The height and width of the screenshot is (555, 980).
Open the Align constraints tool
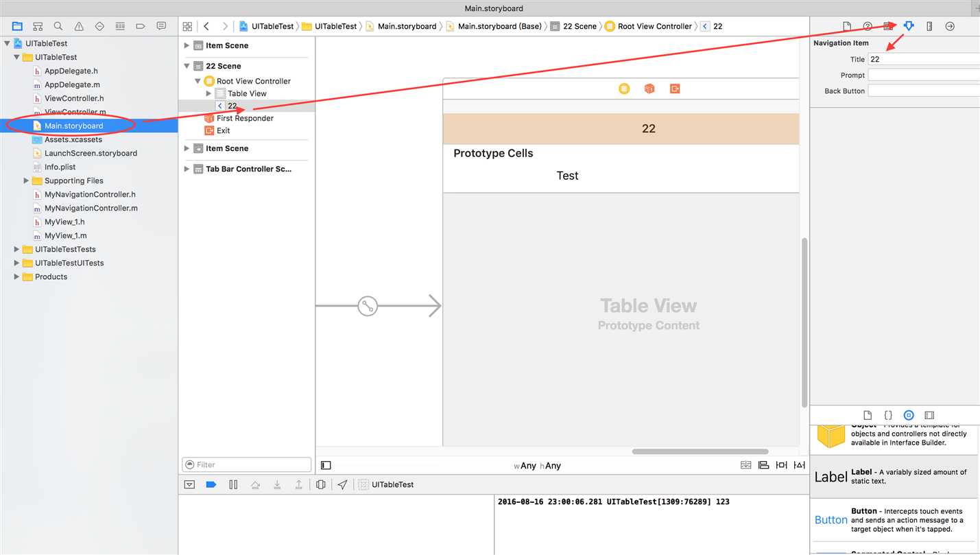764,465
